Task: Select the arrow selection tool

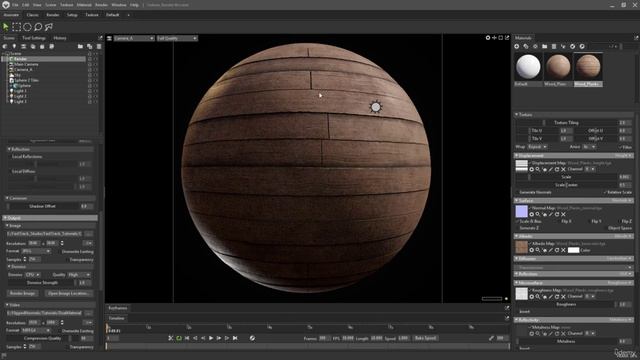Action: click(6, 27)
